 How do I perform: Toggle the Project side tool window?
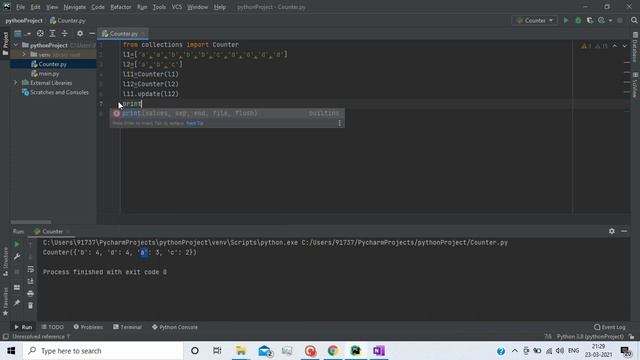5,43
